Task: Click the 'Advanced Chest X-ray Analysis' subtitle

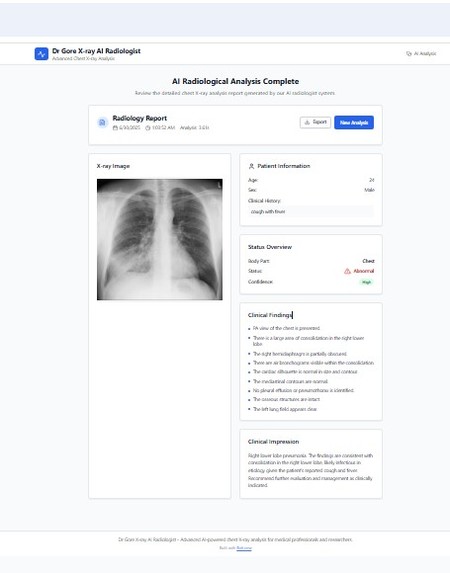Action: [x=83, y=58]
